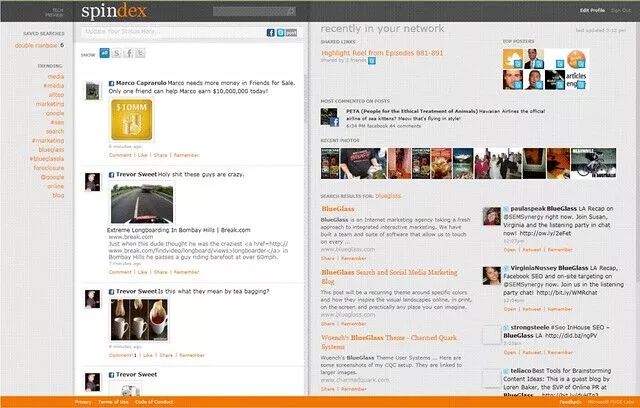640x408 pixels.
Task: Open the tea bagging cups photo
Action: [139, 320]
